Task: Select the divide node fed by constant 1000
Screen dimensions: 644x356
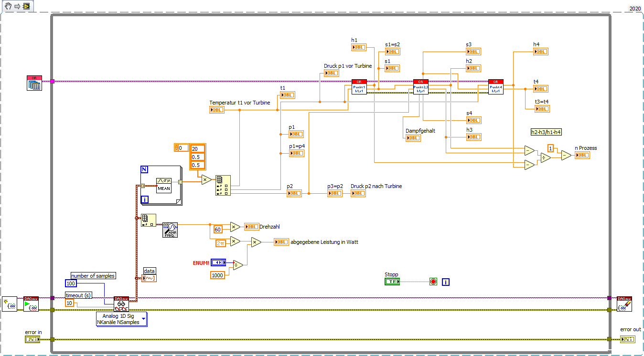Action: coord(237,265)
